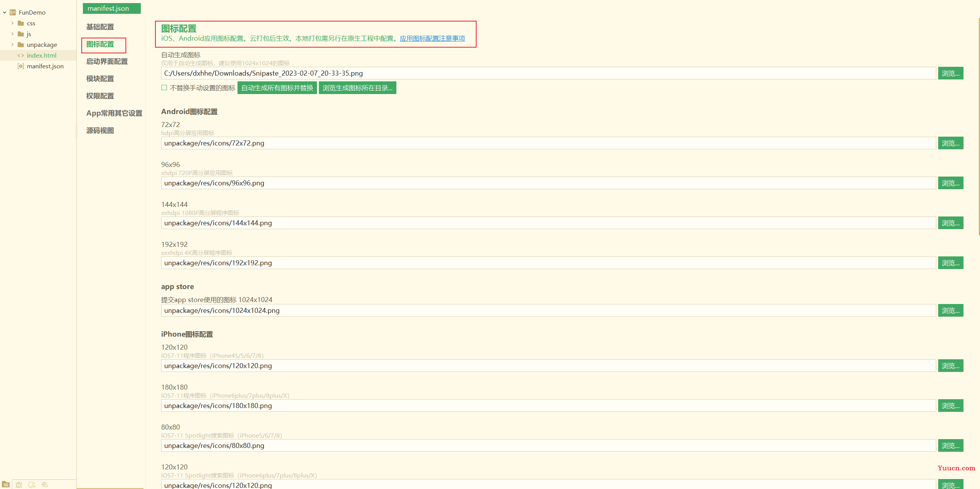Click the sync arrows icon in status bar
This screenshot has width=980, height=489.
click(32, 485)
